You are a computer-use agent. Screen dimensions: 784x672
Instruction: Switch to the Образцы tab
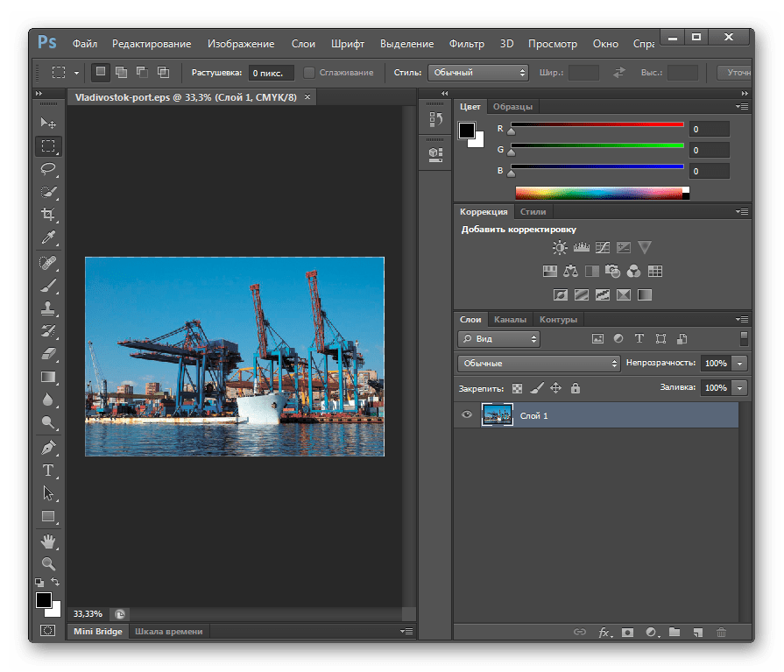point(512,107)
